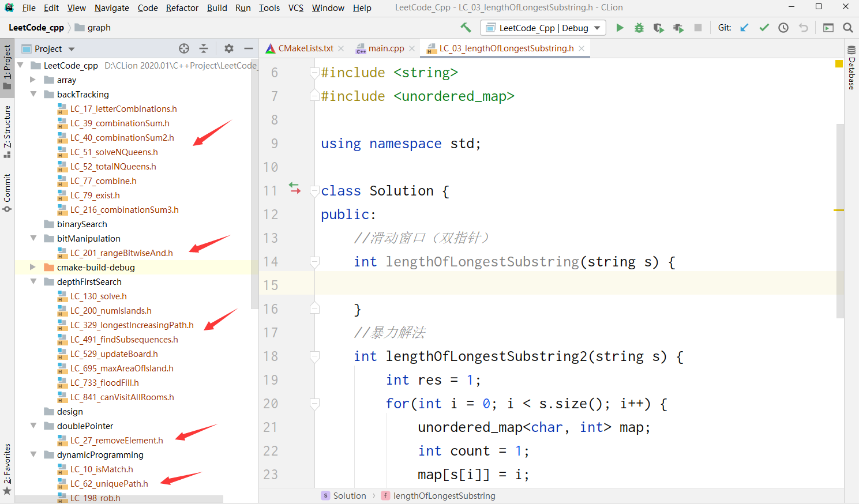The height and width of the screenshot is (504, 859).
Task: Select LC_27_removeElement.h file
Action: 117,440
